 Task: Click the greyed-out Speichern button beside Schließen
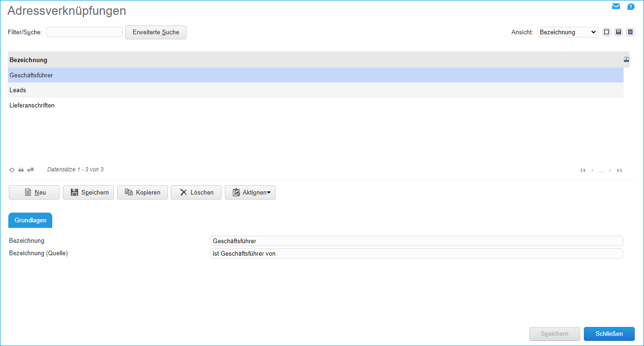(x=555, y=334)
